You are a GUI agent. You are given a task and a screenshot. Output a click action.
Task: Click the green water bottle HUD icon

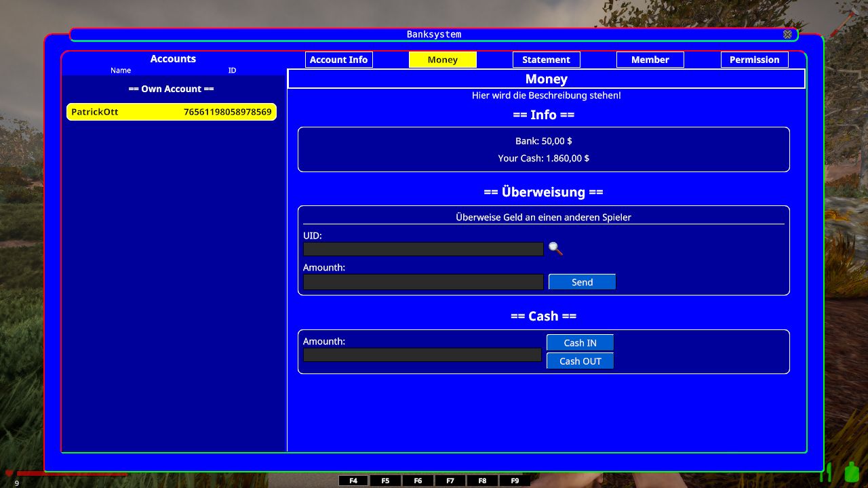point(851,471)
